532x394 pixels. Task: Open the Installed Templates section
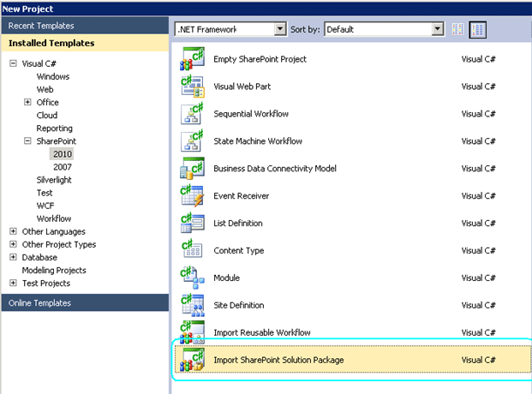(85, 43)
